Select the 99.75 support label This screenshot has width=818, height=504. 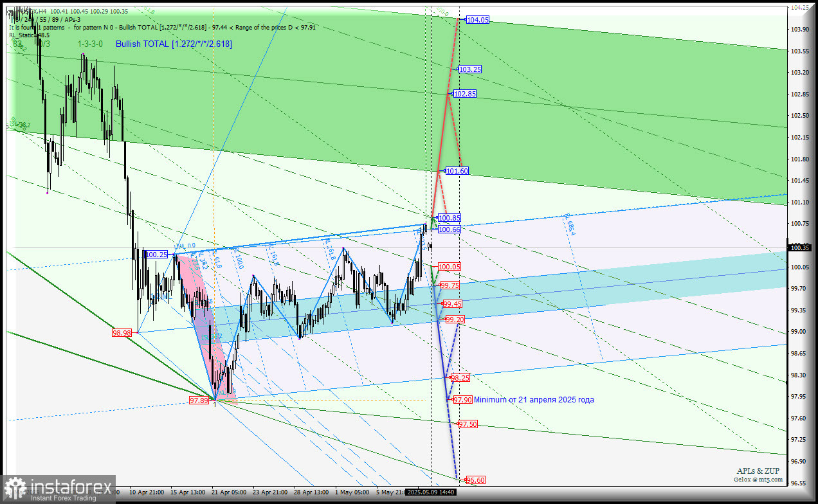(x=449, y=285)
